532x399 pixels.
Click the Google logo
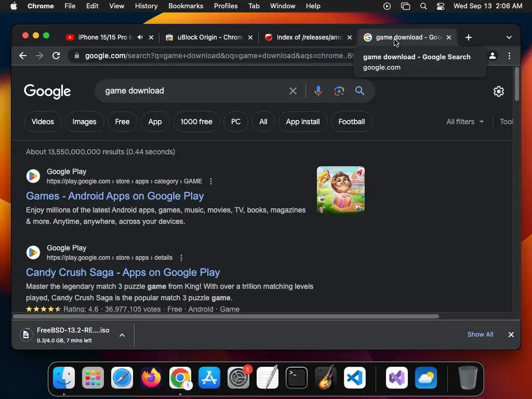[x=47, y=91]
